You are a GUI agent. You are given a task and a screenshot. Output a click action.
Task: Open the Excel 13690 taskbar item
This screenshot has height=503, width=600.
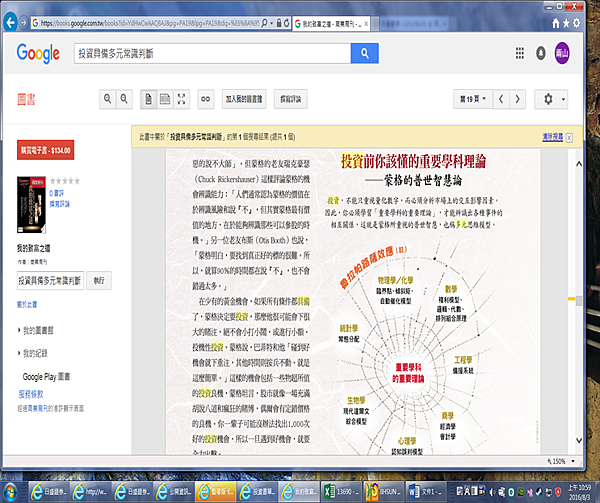point(342,491)
